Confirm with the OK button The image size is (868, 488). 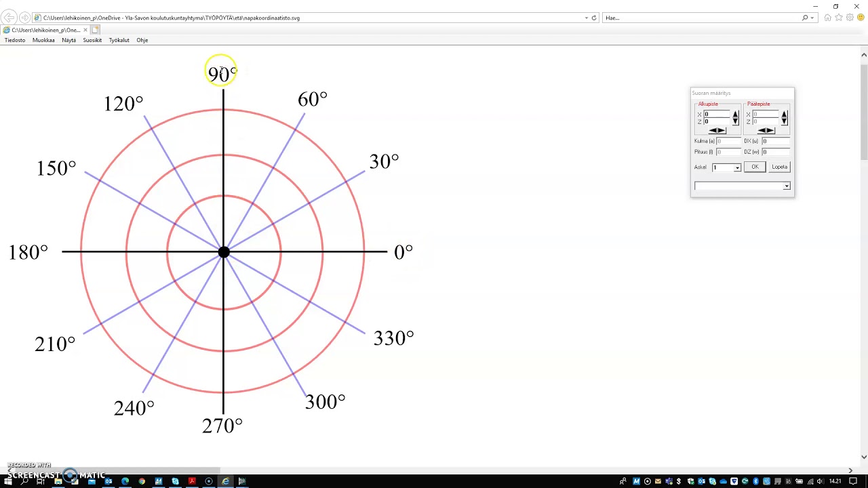755,167
